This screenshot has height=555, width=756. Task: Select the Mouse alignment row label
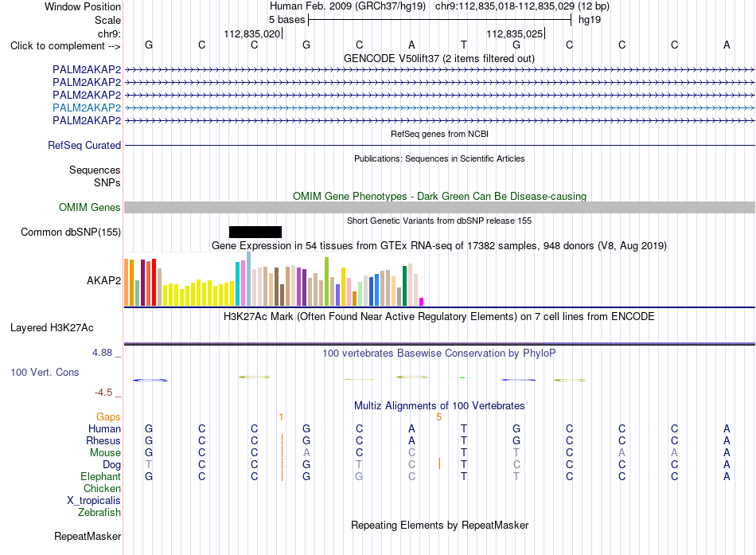pyautogui.click(x=105, y=453)
